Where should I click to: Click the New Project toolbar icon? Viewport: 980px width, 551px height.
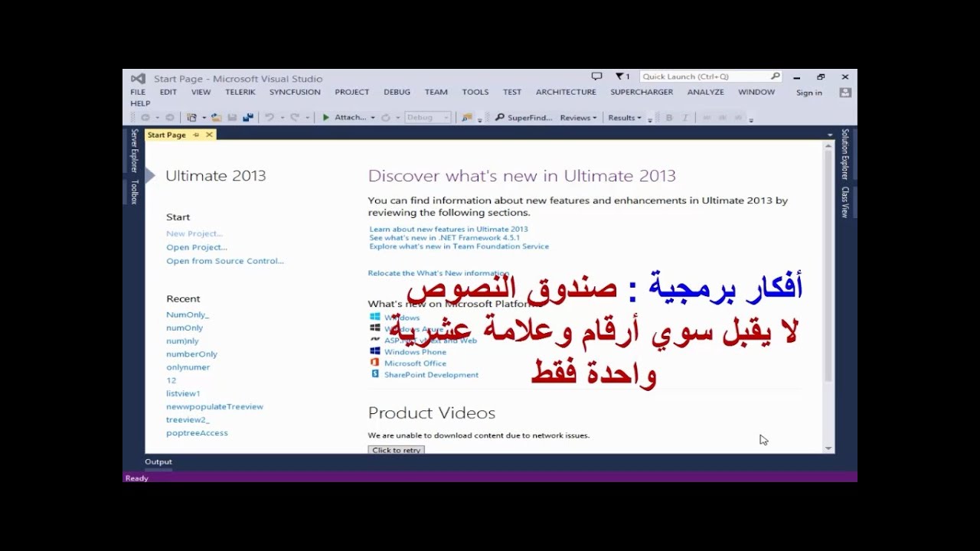(x=192, y=118)
